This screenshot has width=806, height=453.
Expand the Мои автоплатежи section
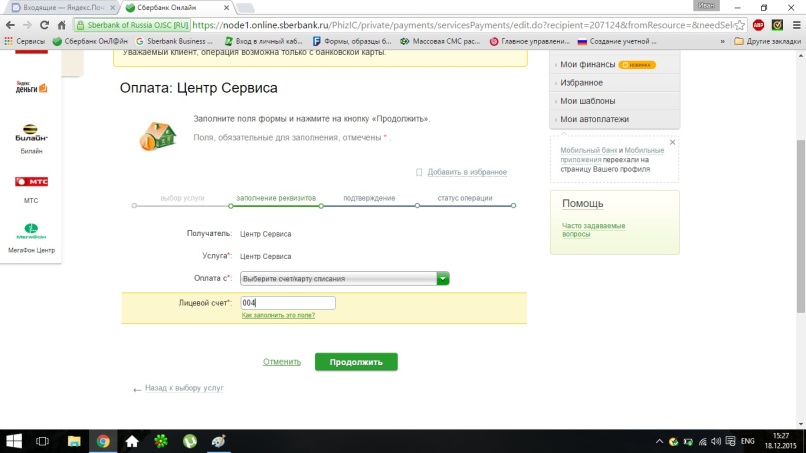pyautogui.click(x=594, y=119)
